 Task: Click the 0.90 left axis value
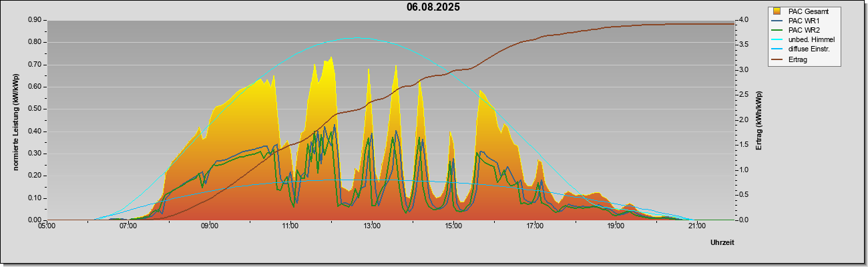pos(35,20)
